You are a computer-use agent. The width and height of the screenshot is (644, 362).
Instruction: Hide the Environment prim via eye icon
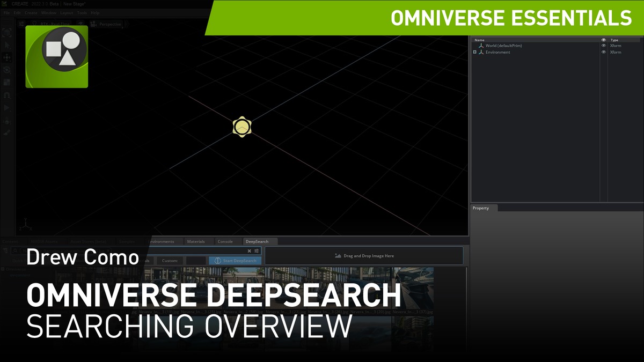pos(603,52)
